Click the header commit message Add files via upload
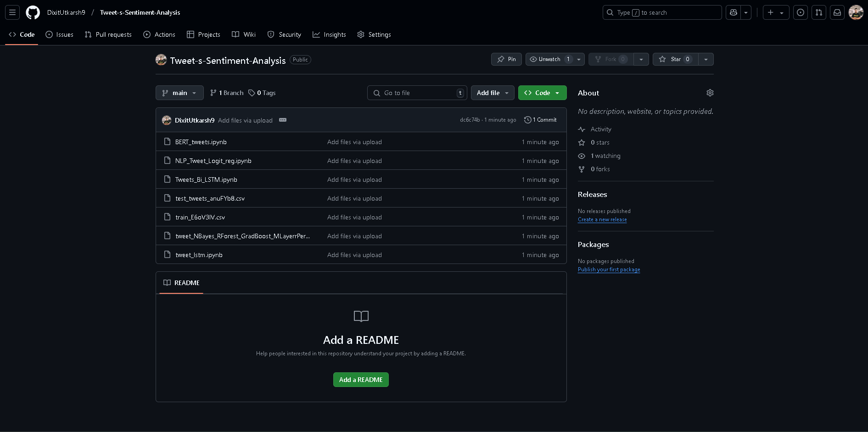The width and height of the screenshot is (868, 432). pyautogui.click(x=245, y=120)
